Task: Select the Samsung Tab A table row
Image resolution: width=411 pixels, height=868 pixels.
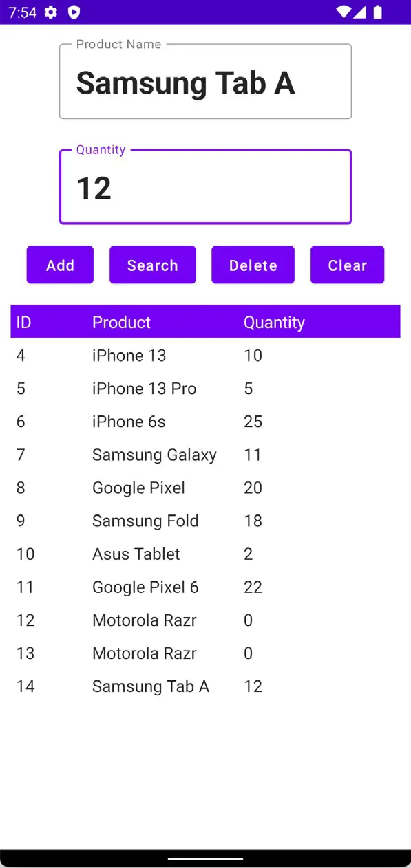Action: (205, 686)
